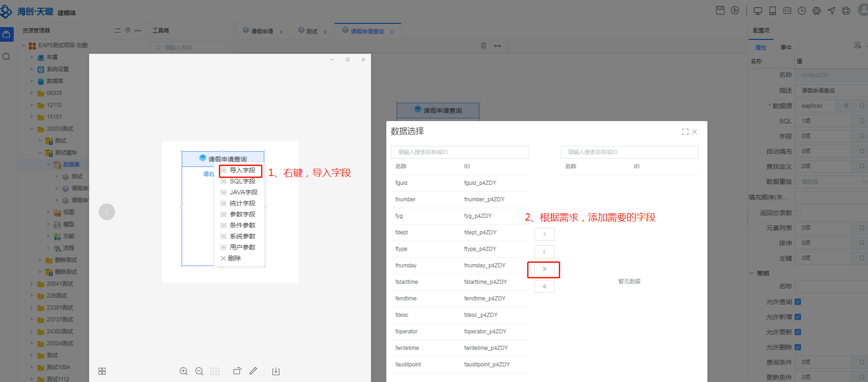
Task: Click the save floppy disk icon
Action: (720, 11)
